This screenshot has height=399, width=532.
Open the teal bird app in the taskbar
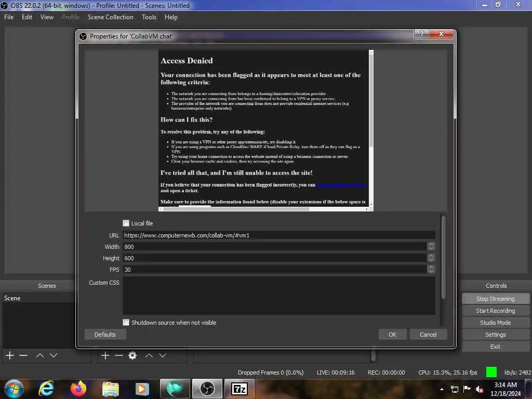[x=175, y=389]
